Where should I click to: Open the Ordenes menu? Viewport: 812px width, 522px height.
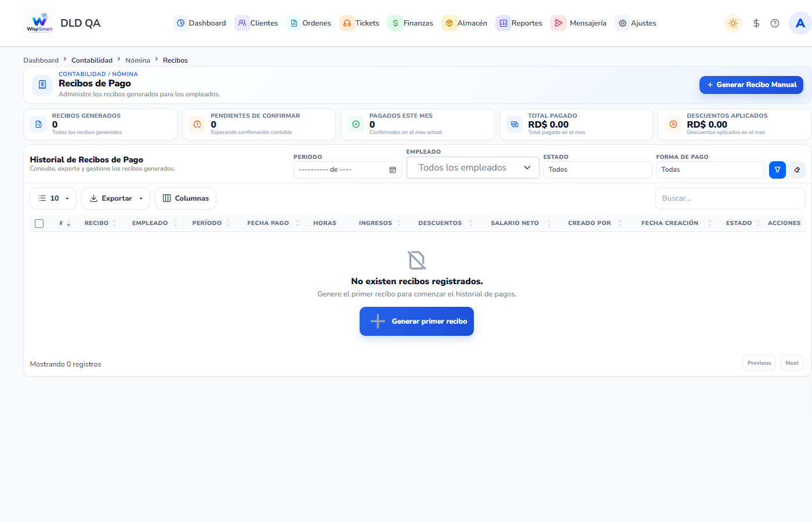[309, 23]
